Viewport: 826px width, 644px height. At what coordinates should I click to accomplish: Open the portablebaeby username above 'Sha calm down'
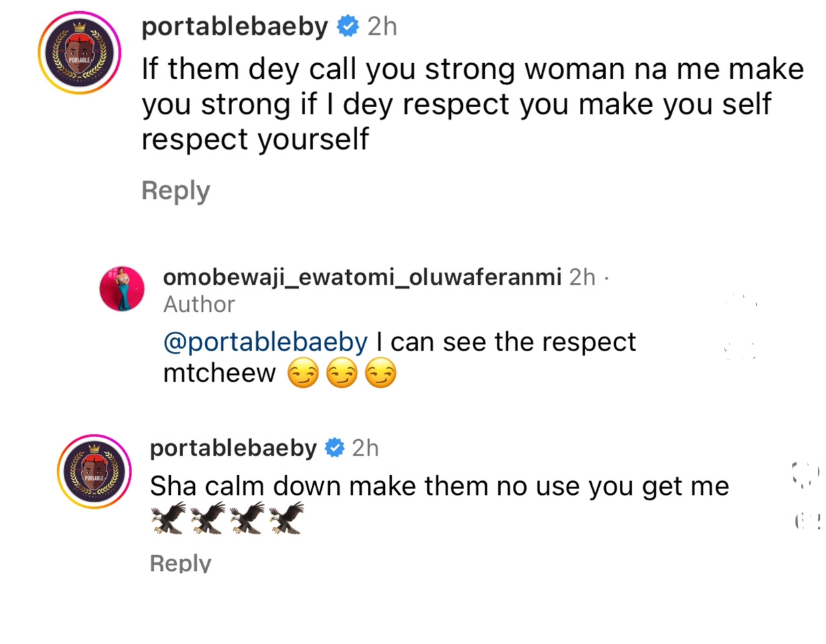[233, 448]
